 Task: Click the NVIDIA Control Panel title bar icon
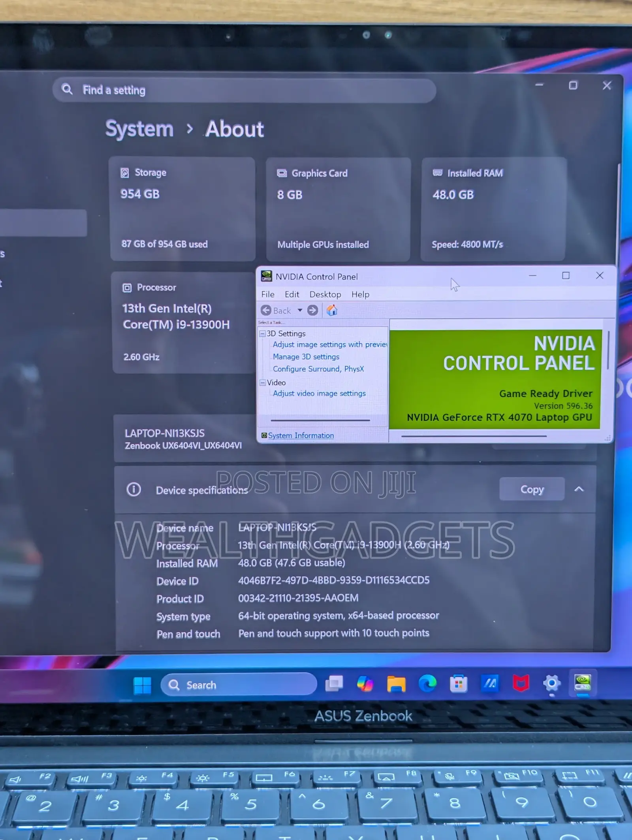(266, 276)
